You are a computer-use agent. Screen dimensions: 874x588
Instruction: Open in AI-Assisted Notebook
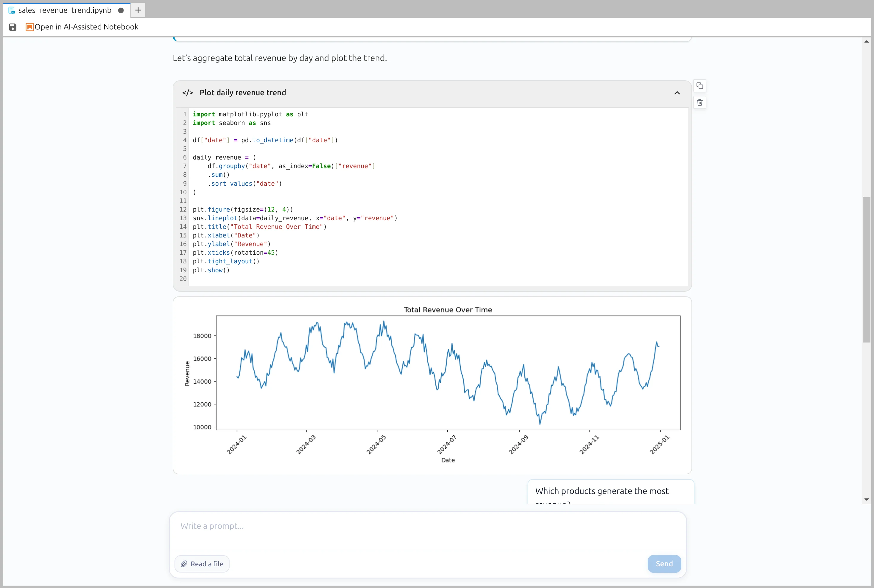(87, 26)
